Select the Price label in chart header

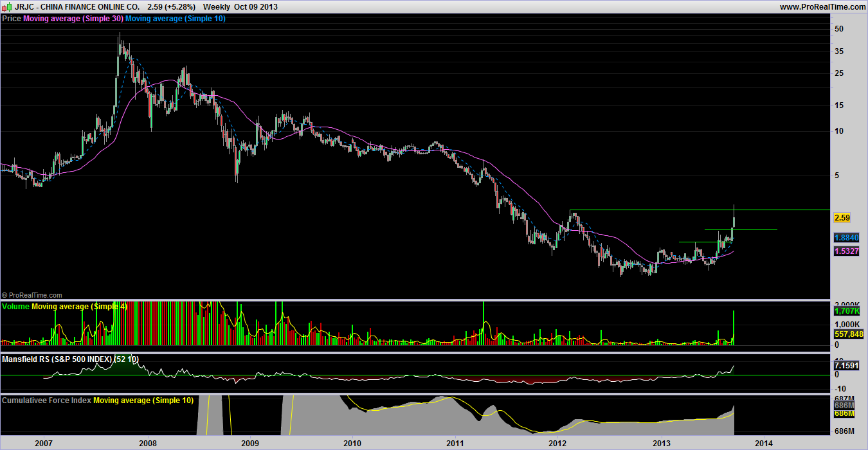(x=12, y=19)
